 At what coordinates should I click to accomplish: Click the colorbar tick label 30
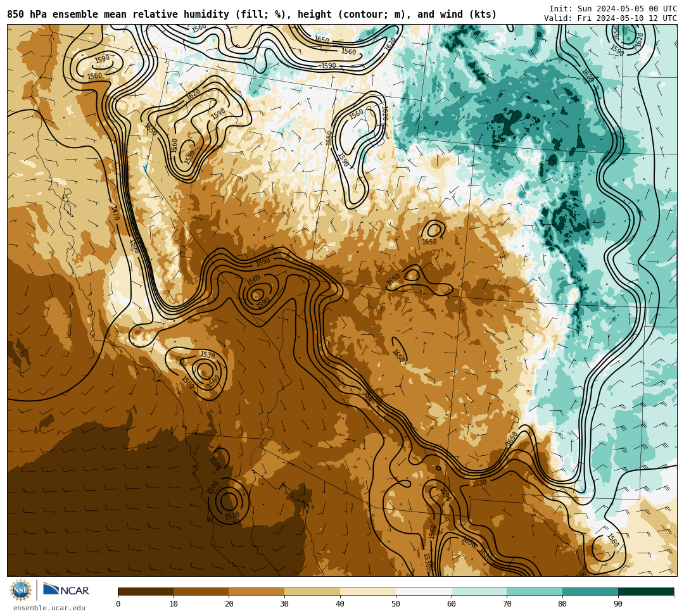pyautogui.click(x=284, y=604)
